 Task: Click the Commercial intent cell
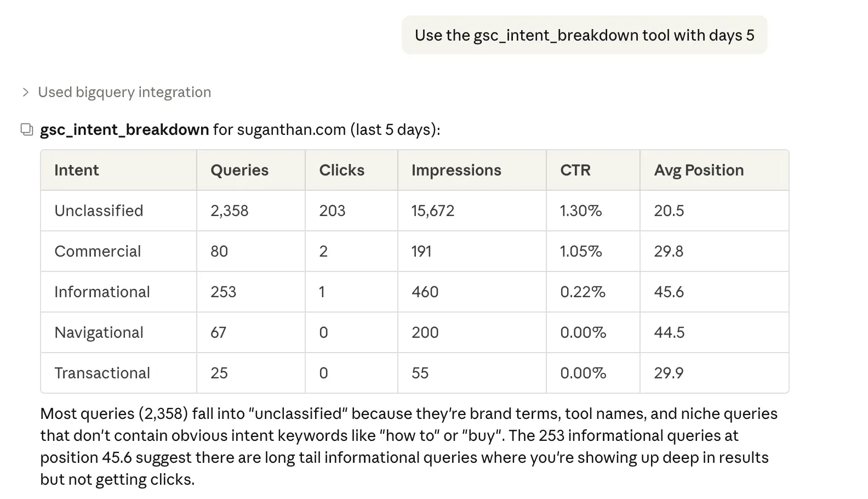[x=98, y=251]
